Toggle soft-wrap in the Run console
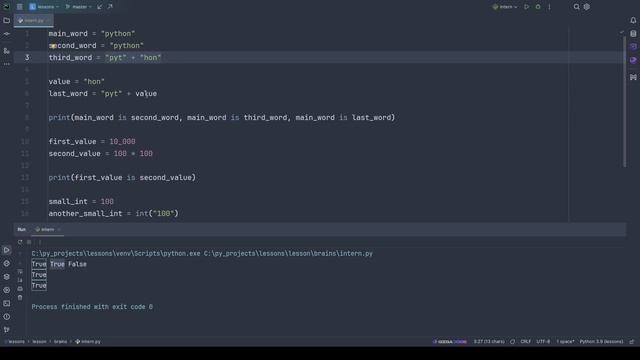The height and width of the screenshot is (360, 640). pyautogui.click(x=20, y=271)
